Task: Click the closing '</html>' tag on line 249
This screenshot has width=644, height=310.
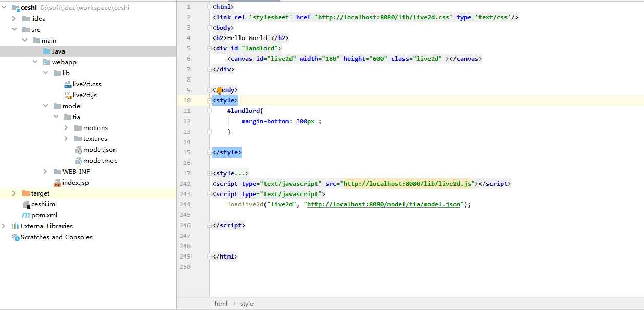Action: (x=225, y=256)
